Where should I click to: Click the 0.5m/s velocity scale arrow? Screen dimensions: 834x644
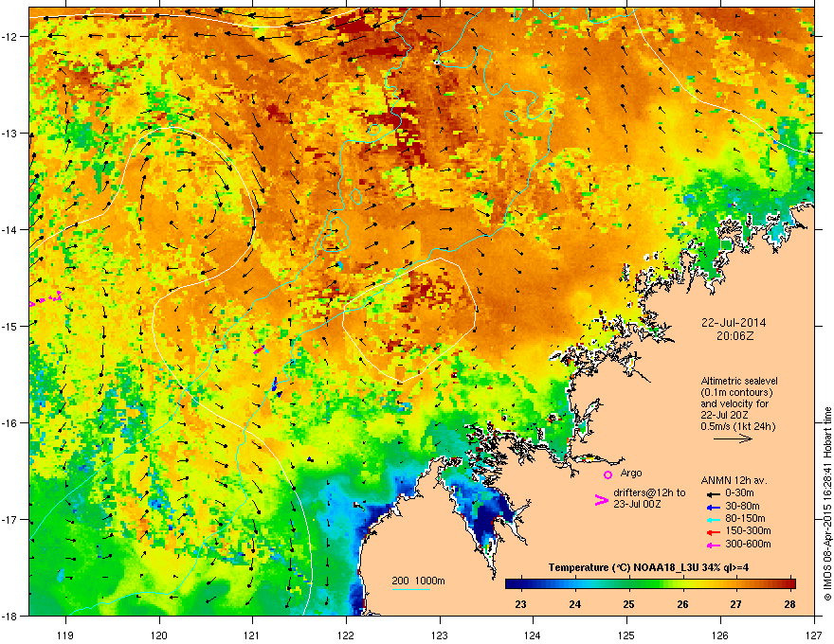click(x=733, y=438)
